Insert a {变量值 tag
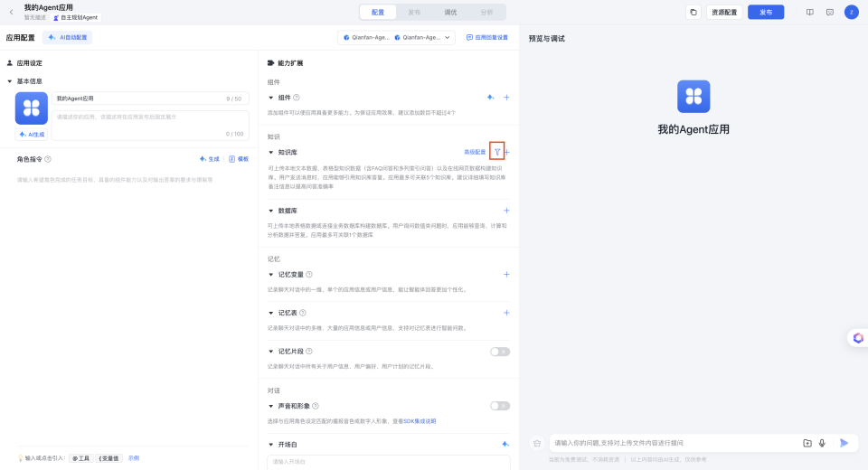 109,458
